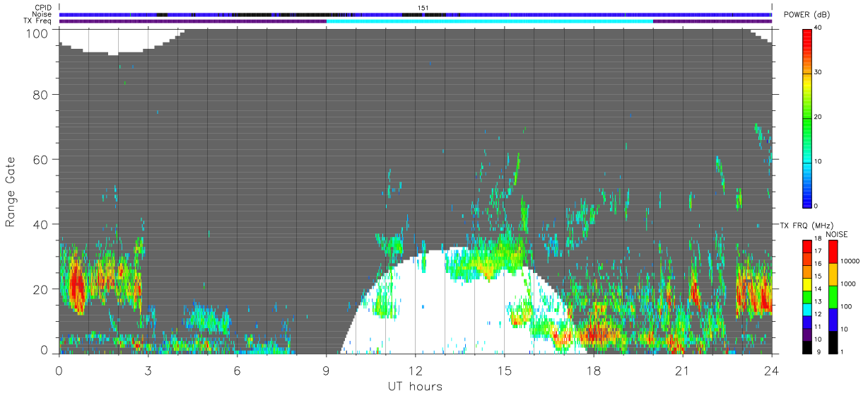Screen dimensions: 868x401
Task: Click the UT hours axis title
Action: click(414, 387)
